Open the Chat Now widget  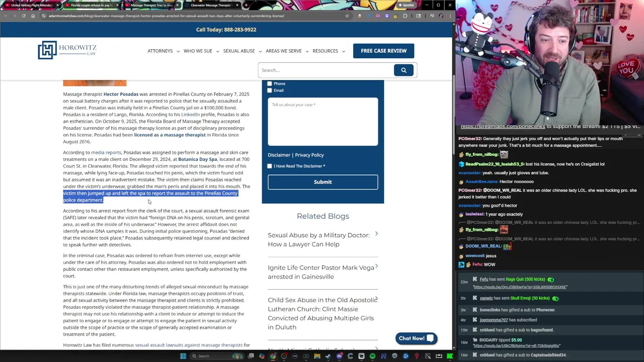pos(416,338)
